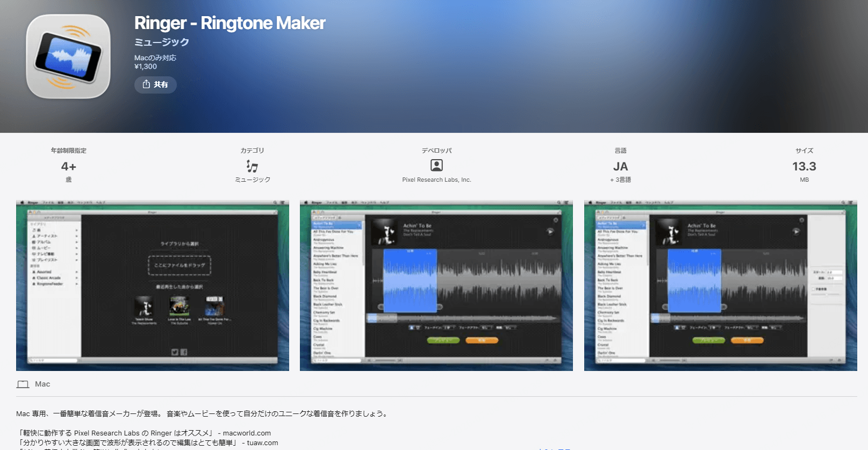Click the JA language badge
This screenshot has height=450, width=868.
[621, 166]
